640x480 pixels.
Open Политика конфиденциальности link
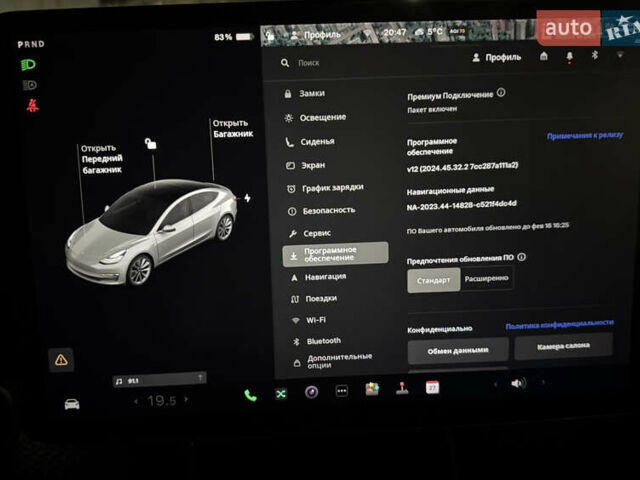click(x=559, y=324)
